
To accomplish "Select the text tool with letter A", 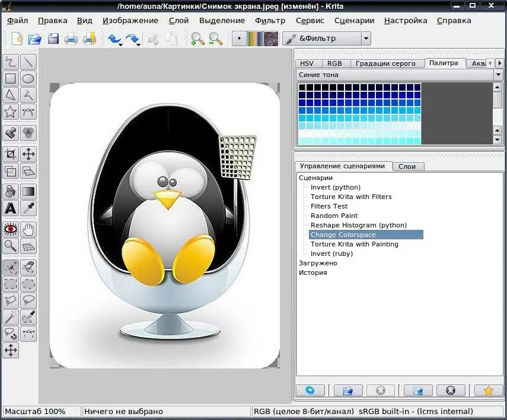I will [11, 209].
